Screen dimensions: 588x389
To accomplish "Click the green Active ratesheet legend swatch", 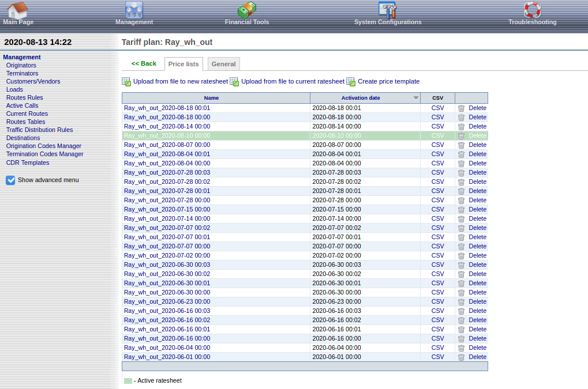I will click(x=128, y=380).
